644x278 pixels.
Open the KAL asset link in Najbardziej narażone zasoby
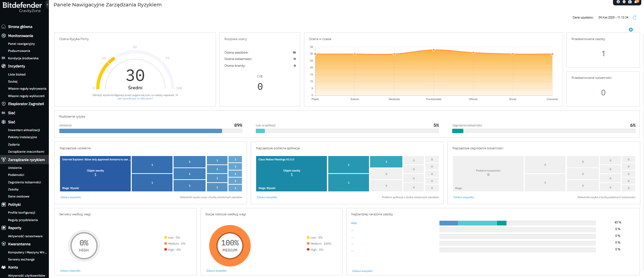point(354,223)
